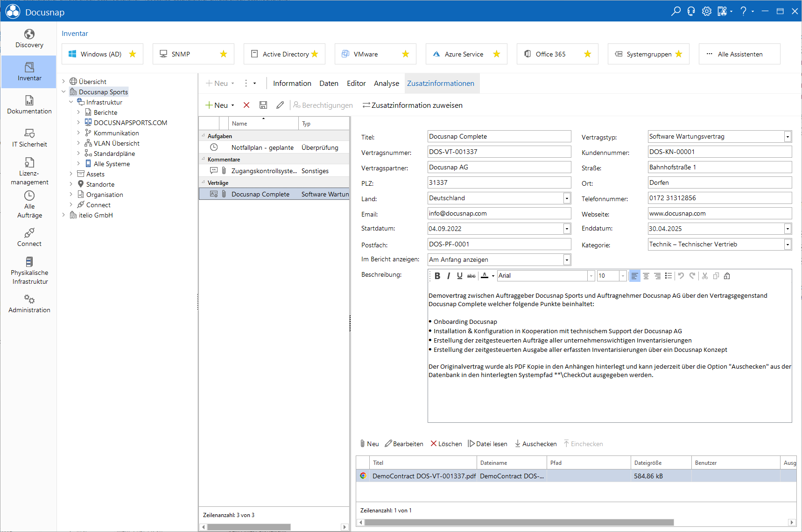Screen dimensions: 802x532
Task: Open Lizenzmanagement in the sidebar
Action: click(x=29, y=171)
